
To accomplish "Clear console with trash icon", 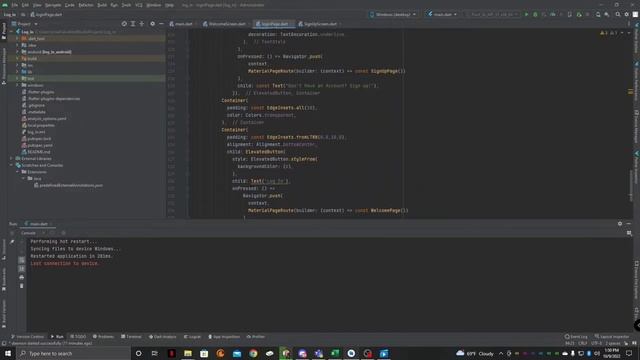I will click(x=22, y=286).
